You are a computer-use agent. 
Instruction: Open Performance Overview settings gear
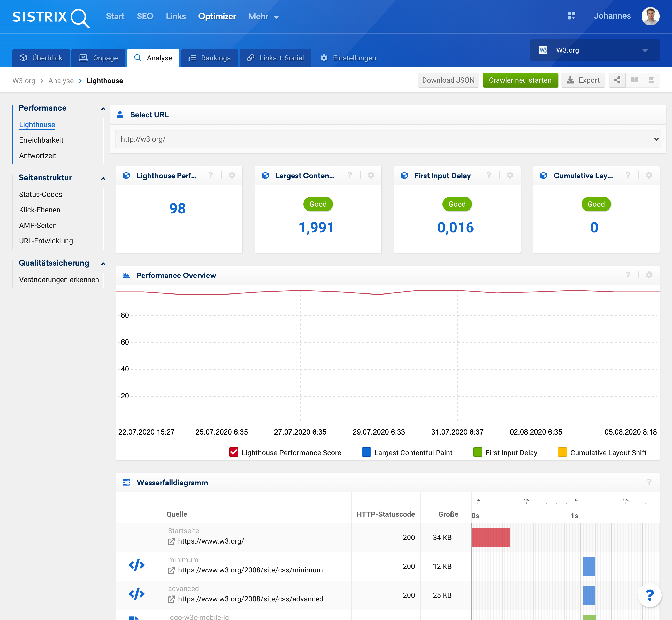point(649,275)
